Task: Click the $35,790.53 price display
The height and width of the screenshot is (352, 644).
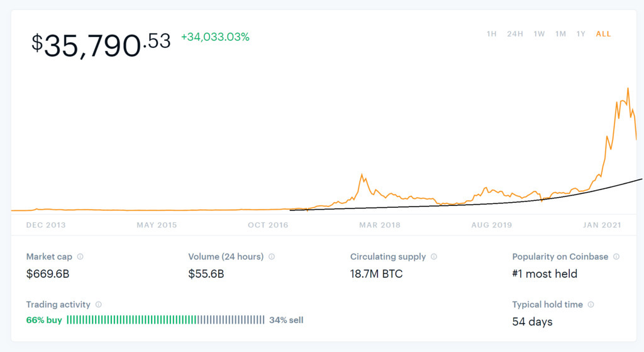Action: [x=101, y=45]
